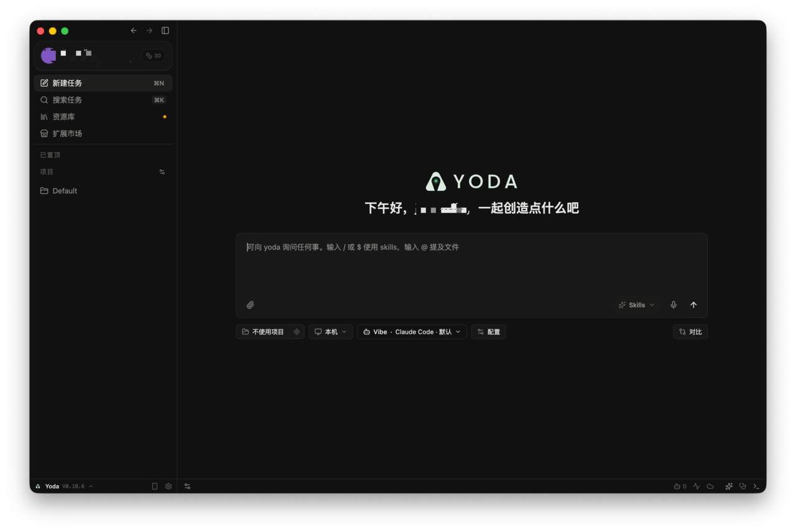
Task: Open 资源库 in the sidebar
Action: 103,117
